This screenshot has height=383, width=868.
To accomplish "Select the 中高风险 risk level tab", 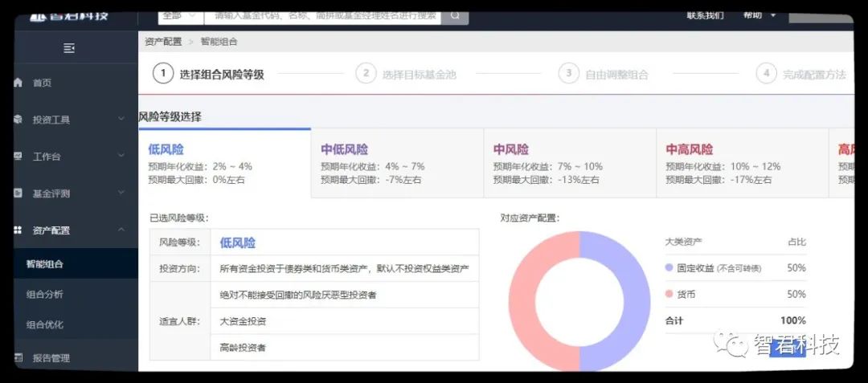I will pyautogui.click(x=743, y=164).
